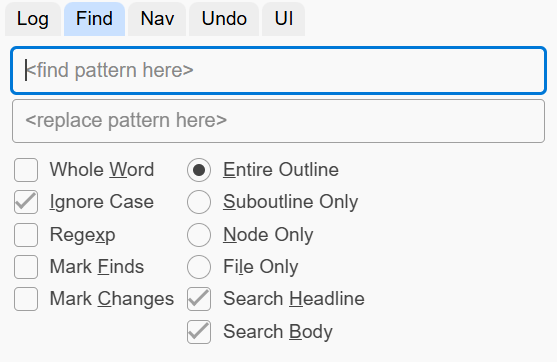Open the UI tab
557x362 pixels.
click(283, 19)
